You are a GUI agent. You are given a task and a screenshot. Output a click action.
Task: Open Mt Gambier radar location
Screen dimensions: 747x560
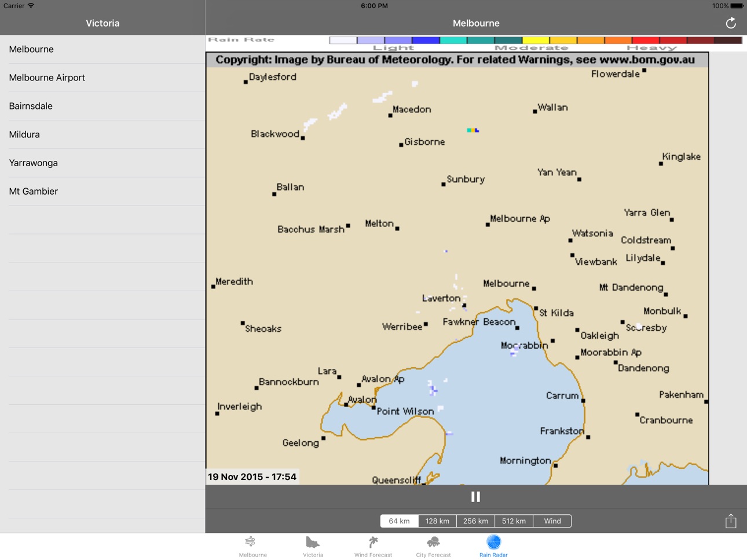tap(102, 191)
